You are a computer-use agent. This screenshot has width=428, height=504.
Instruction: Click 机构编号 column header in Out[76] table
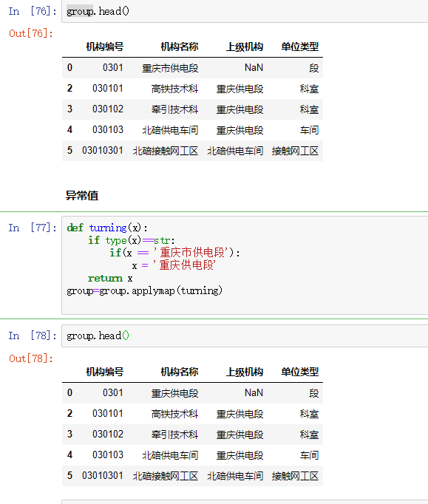(105, 47)
